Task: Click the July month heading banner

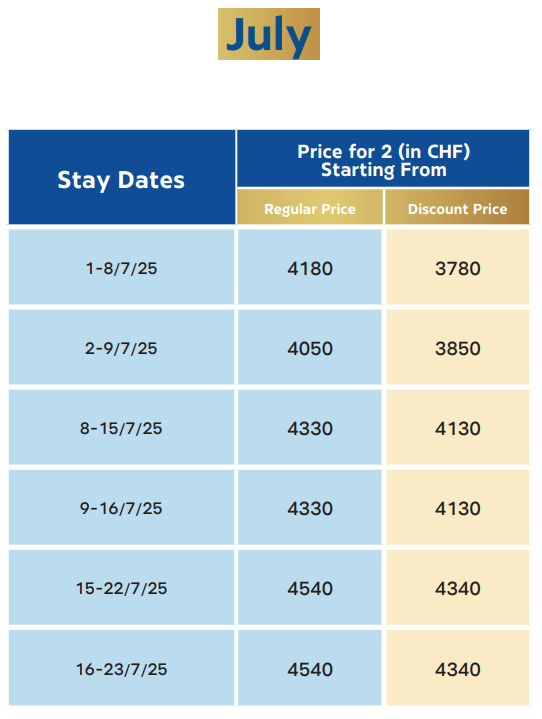Action: (x=269, y=34)
